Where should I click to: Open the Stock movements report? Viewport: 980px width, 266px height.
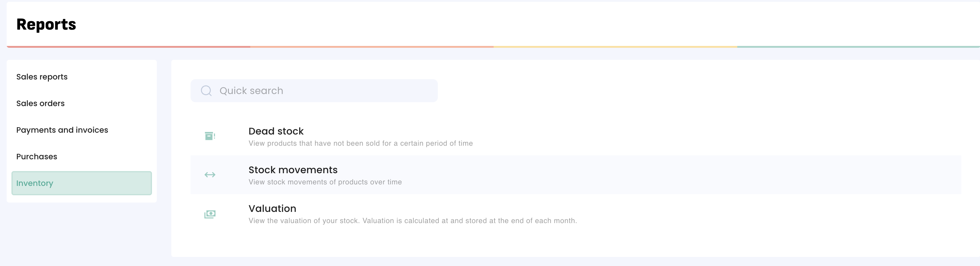(292, 170)
